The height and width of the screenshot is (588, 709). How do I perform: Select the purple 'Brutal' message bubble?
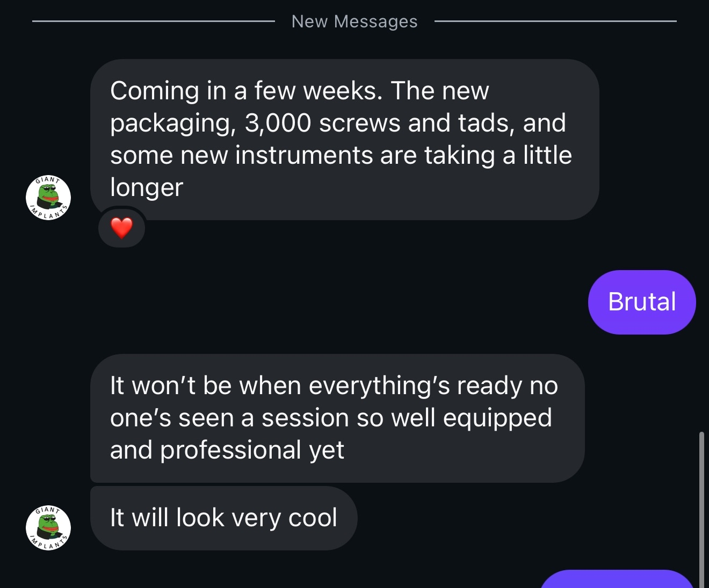(642, 302)
